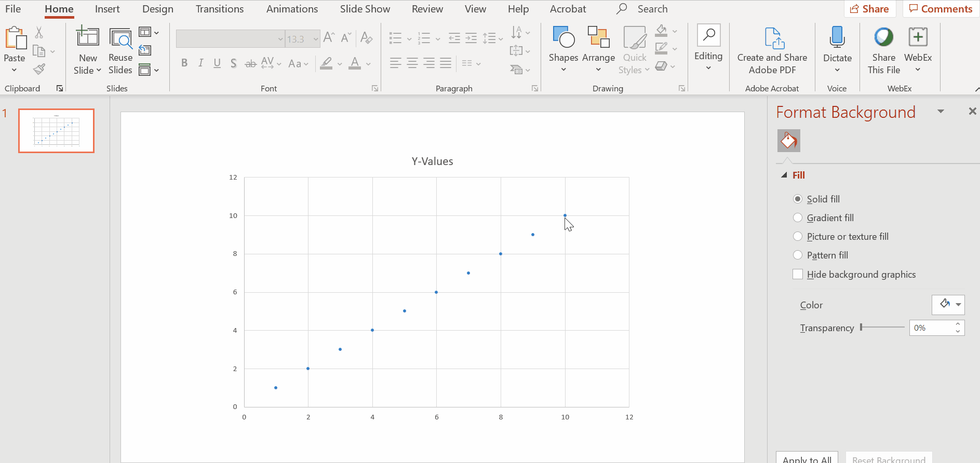Switch to the Transitions tab
980x463 pixels.
coord(220,9)
